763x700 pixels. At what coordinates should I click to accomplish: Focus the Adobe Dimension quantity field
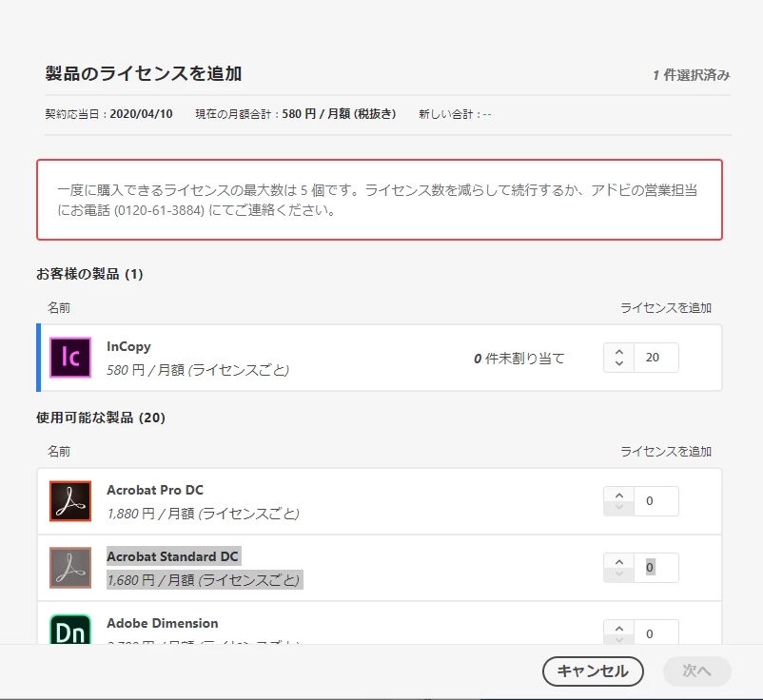(655, 632)
